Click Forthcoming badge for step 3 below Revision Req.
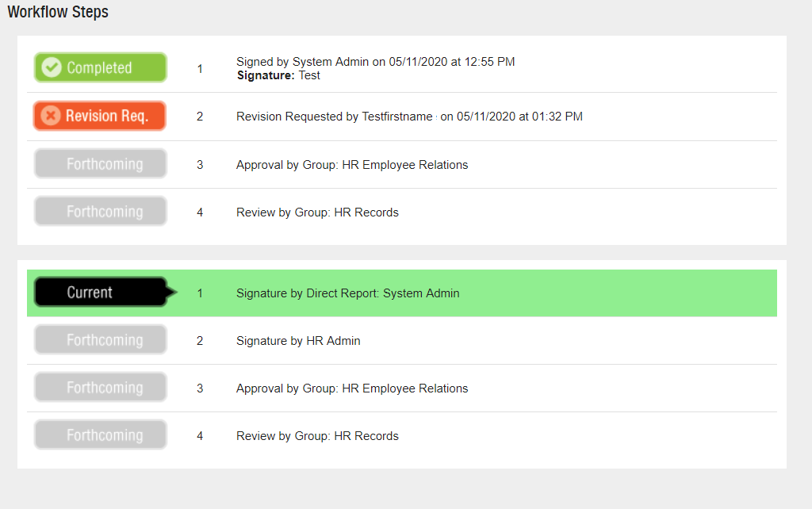This screenshot has height=509, width=812. click(100, 164)
